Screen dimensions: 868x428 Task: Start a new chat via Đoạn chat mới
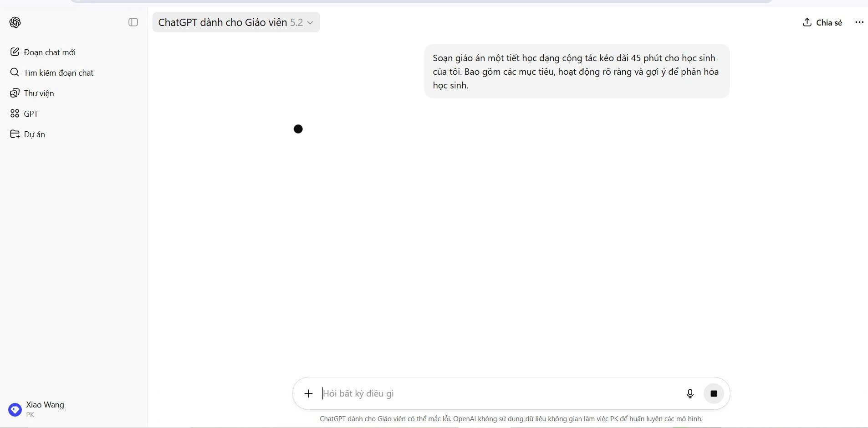pos(43,52)
